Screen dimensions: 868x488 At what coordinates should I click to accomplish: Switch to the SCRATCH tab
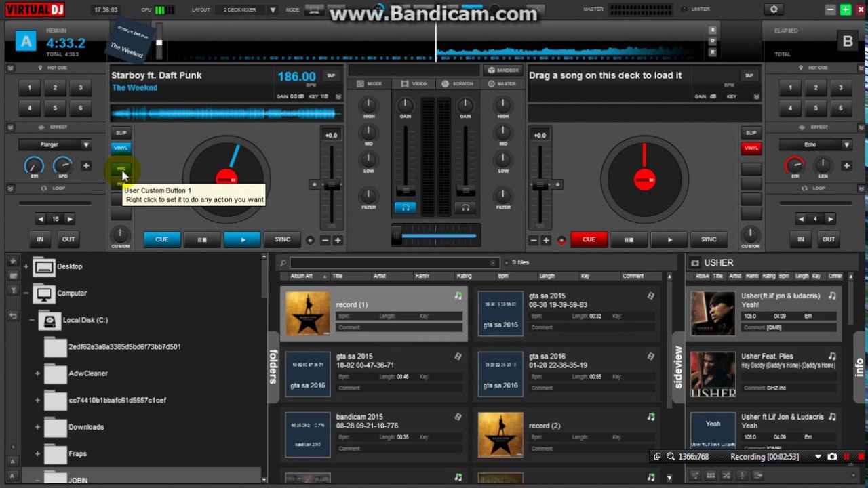pyautogui.click(x=458, y=84)
